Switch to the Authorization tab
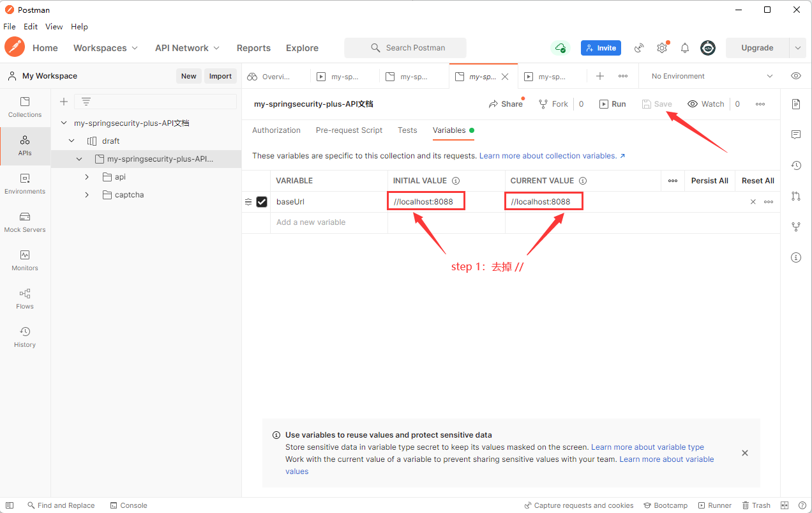This screenshot has width=812, height=513. [x=276, y=130]
